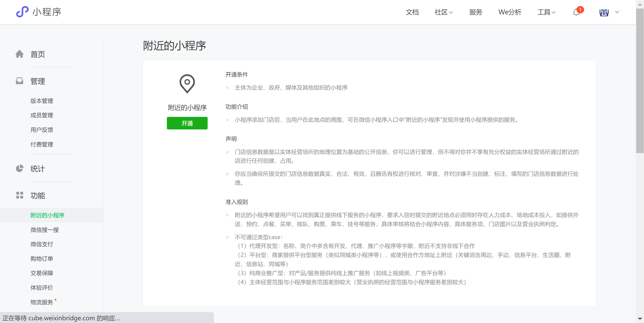Screen dimensions: 644x323
Task: Click the 附近的小程序 page title
Action: (x=174, y=46)
